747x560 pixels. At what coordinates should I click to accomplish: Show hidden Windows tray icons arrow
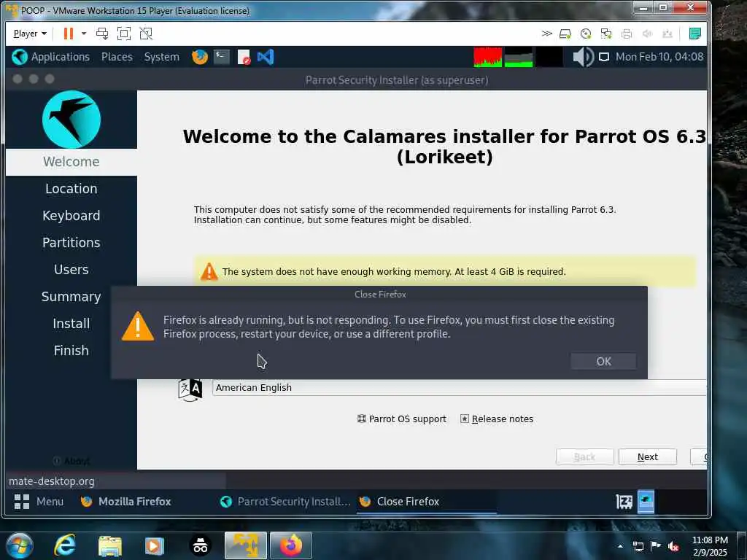[x=620, y=546]
